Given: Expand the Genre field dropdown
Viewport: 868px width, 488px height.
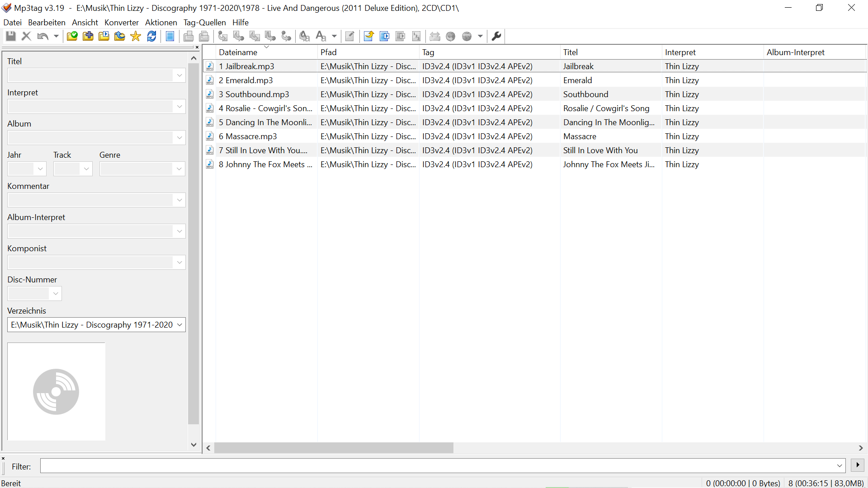Looking at the screenshot, I should [x=179, y=169].
